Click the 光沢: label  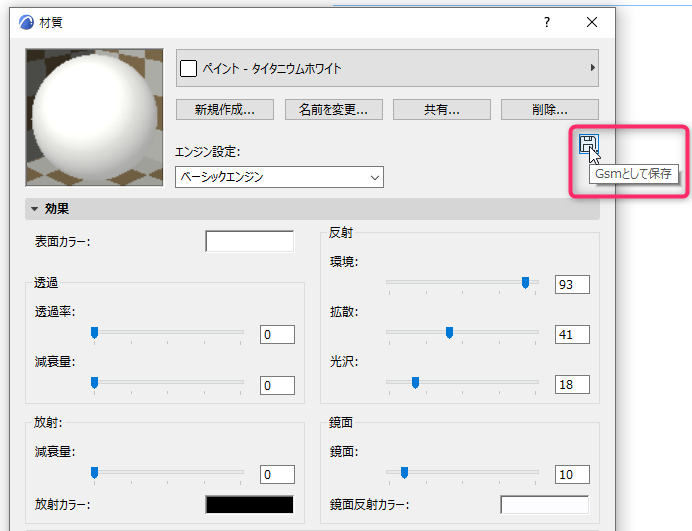click(344, 362)
